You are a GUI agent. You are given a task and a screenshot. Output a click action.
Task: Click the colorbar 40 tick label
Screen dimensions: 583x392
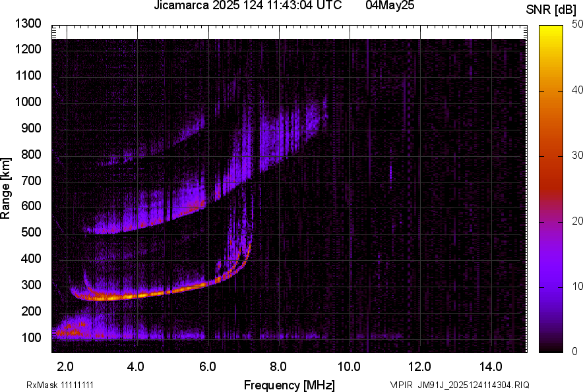[x=578, y=90]
